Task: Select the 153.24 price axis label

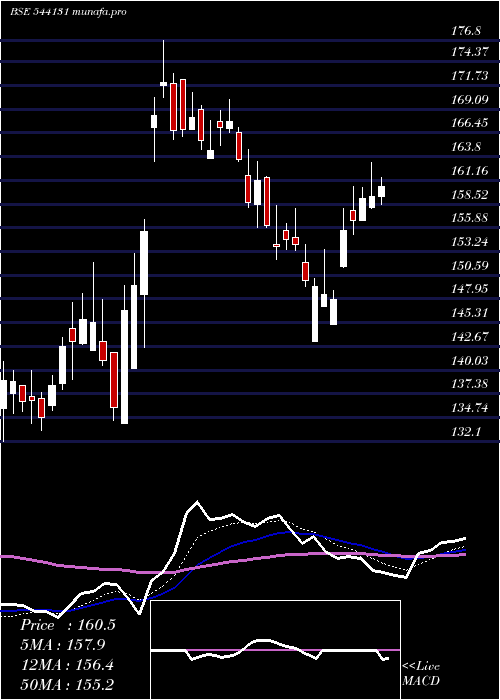Action: (469, 242)
